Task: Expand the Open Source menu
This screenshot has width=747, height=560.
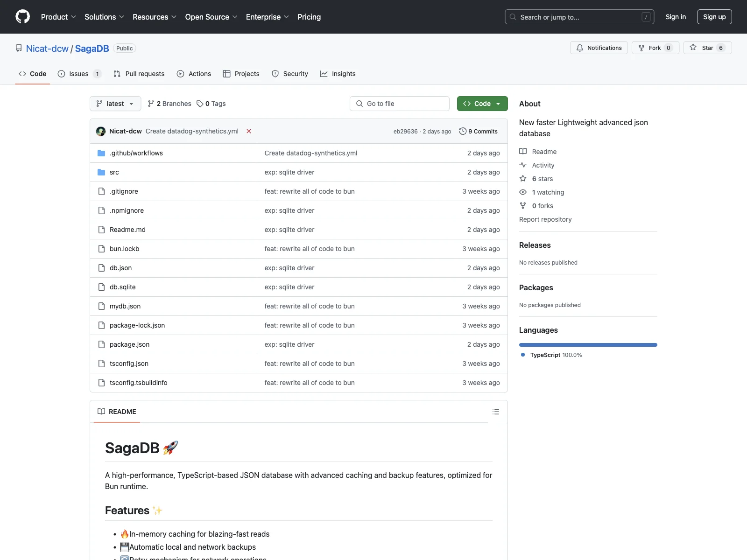Action: (211, 17)
